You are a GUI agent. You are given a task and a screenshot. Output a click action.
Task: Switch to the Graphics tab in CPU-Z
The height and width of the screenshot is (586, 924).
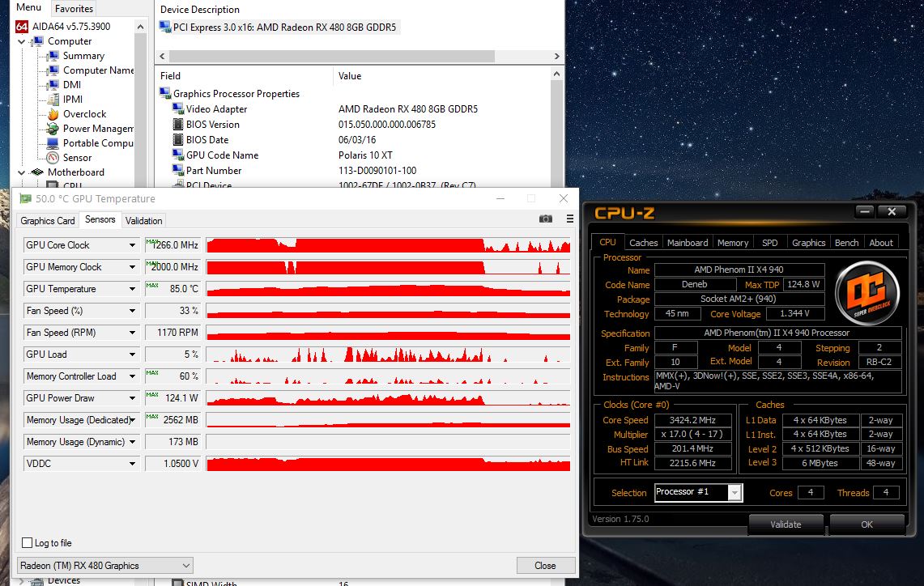coord(808,243)
